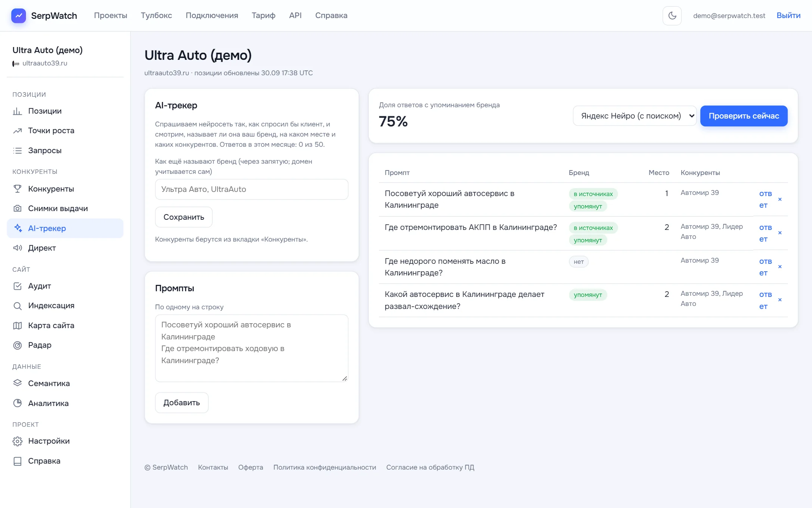Focus the prompts textarea

(251, 348)
